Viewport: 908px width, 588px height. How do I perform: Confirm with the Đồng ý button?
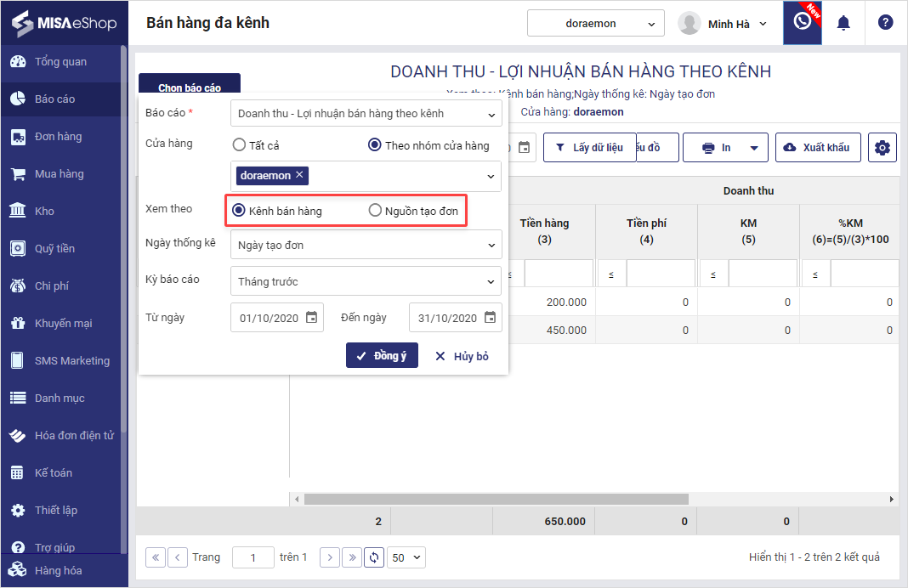click(x=383, y=355)
